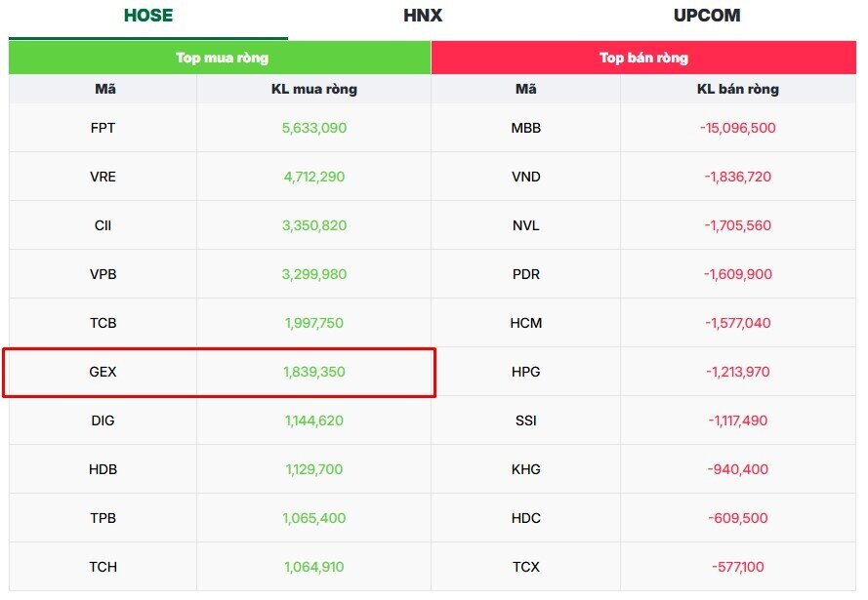868x600 pixels.
Task: Select the KHG stock code
Action: coord(526,469)
